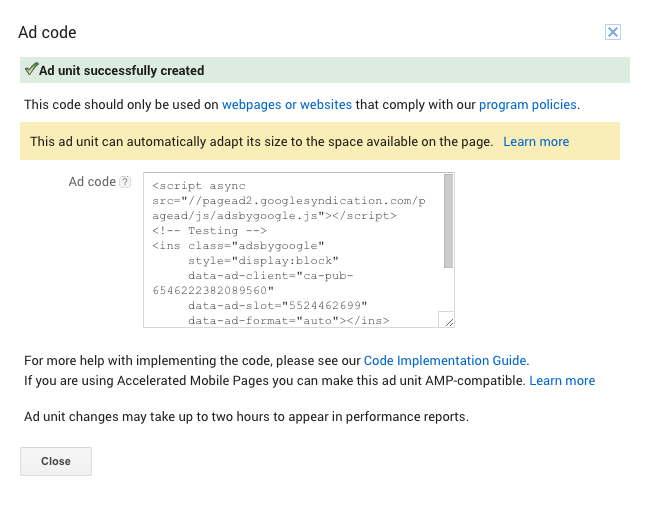Click the '<!-- Testing -->' comment line
Screen dimensions: 648x508
(x=210, y=231)
